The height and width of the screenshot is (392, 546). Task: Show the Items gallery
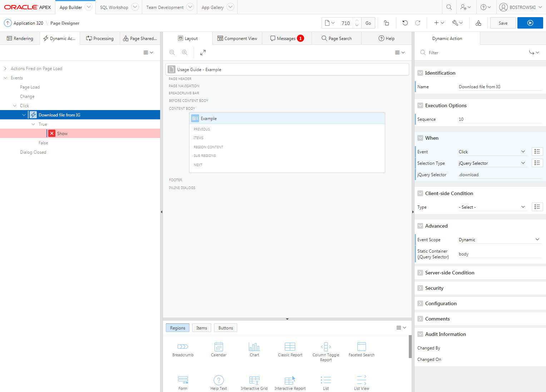pyautogui.click(x=202, y=328)
